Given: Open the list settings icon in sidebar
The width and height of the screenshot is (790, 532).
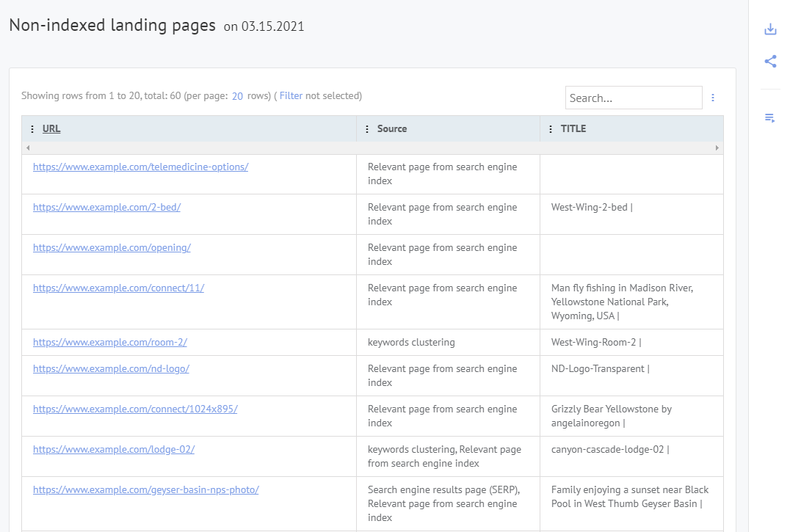Looking at the screenshot, I should point(770,118).
